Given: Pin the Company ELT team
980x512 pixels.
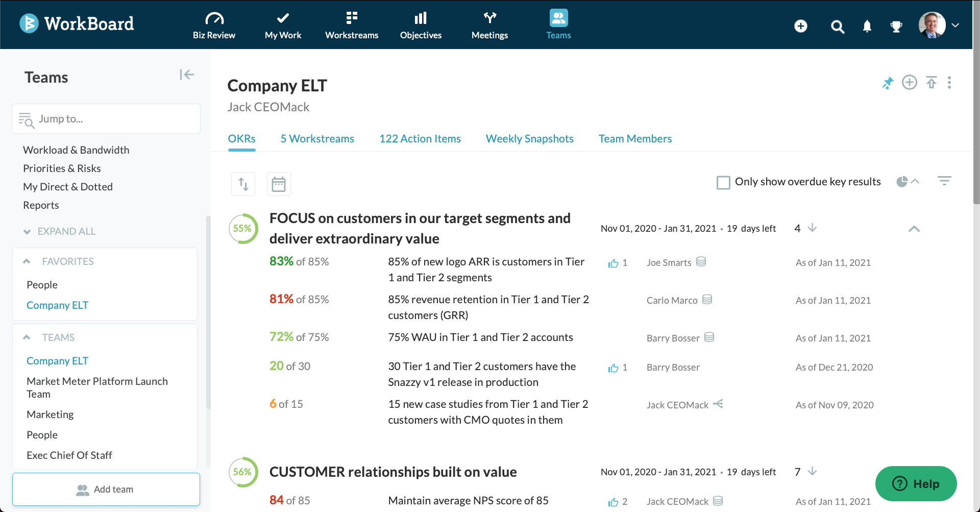Looking at the screenshot, I should click(888, 83).
